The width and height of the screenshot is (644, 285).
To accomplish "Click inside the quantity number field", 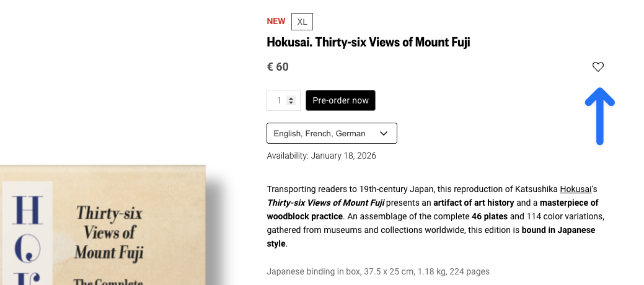I will point(278,100).
